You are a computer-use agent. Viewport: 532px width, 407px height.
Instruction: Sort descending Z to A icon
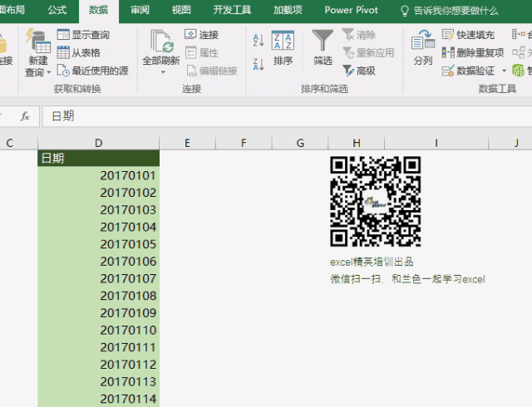(x=259, y=64)
